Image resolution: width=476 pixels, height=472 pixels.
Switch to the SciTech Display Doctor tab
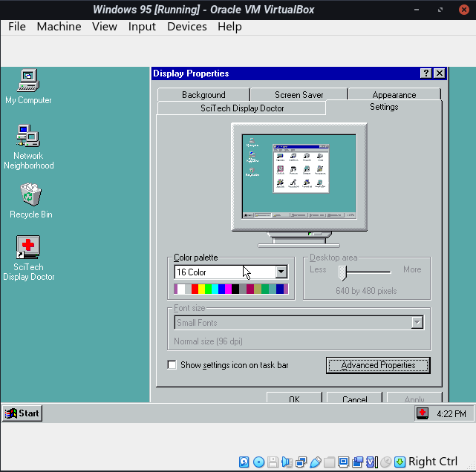(x=242, y=108)
